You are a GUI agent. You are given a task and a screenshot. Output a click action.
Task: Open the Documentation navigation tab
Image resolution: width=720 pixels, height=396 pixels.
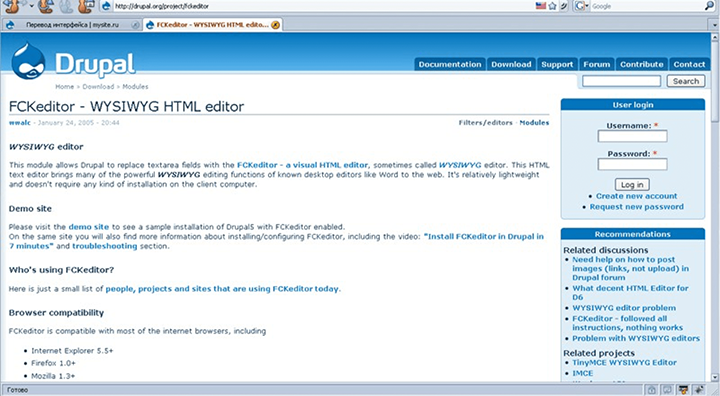coord(450,64)
